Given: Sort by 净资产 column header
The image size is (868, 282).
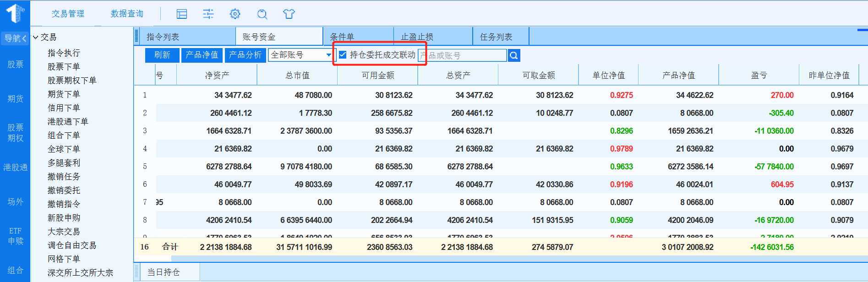Looking at the screenshot, I should tap(217, 75).
